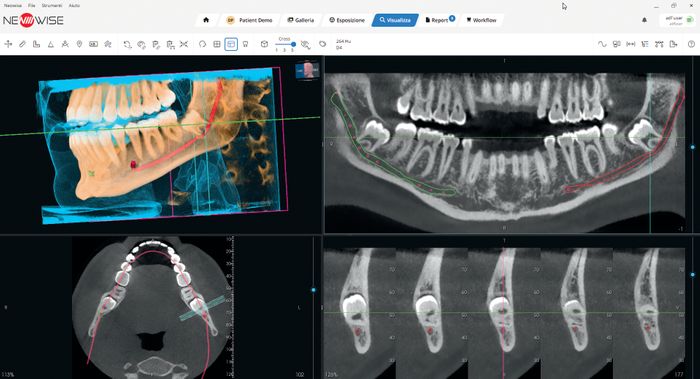Click the blue slider dot beside panoramic view

tap(692, 147)
